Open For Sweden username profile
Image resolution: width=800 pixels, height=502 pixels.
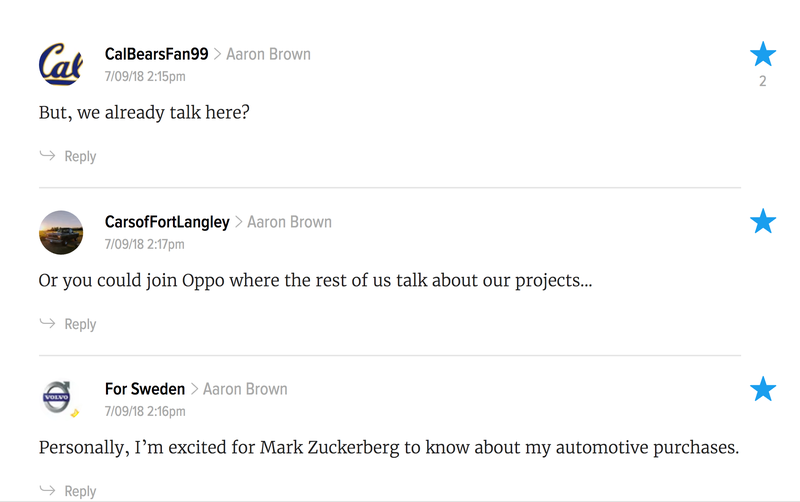coord(144,389)
